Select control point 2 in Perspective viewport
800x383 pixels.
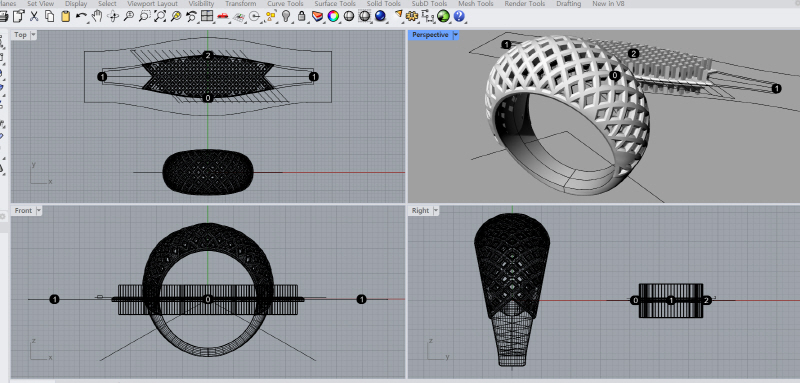coord(633,54)
